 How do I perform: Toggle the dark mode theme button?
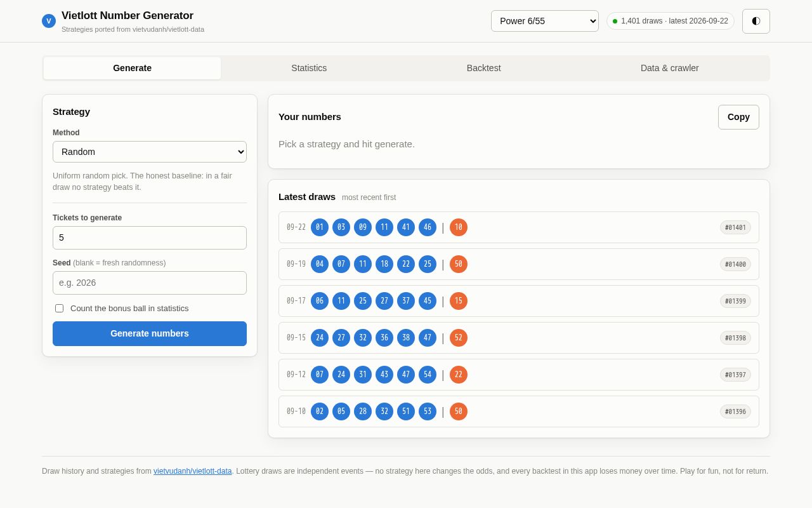[x=756, y=21]
